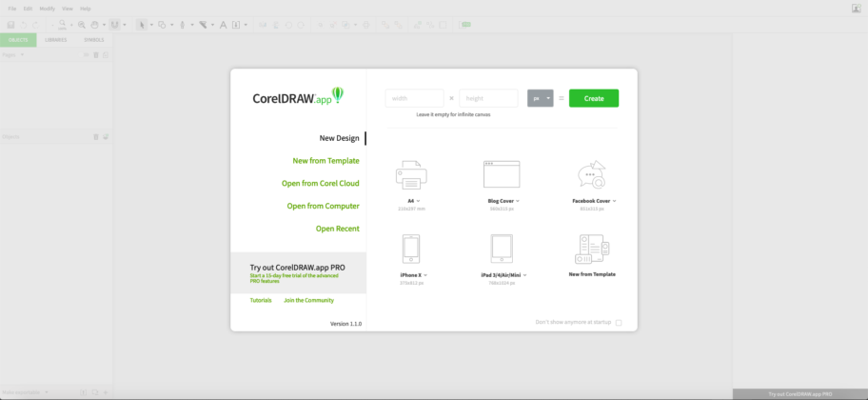Expand the Blog Cover size options
This screenshot has width=868, height=400.
click(x=518, y=201)
